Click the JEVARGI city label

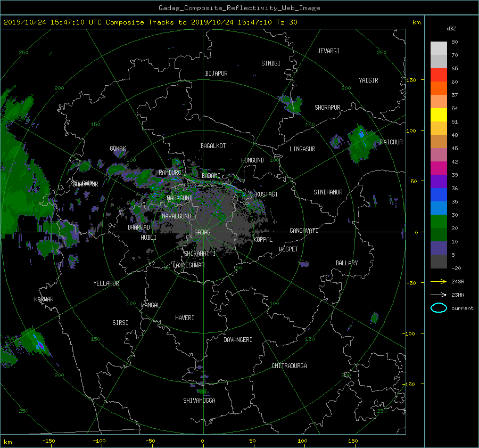(328, 51)
